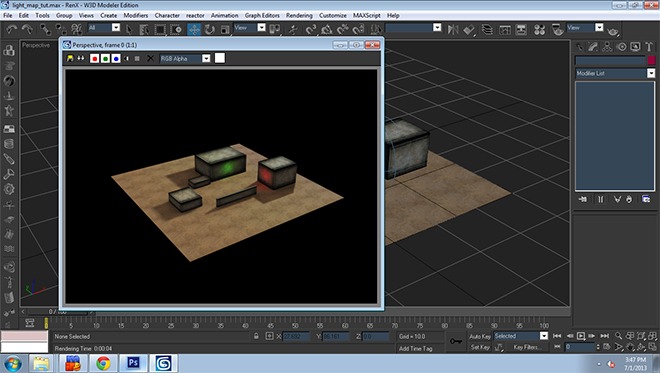The width and height of the screenshot is (660, 373).
Task: Click object color swatch in command panel
Action: coord(651,60)
